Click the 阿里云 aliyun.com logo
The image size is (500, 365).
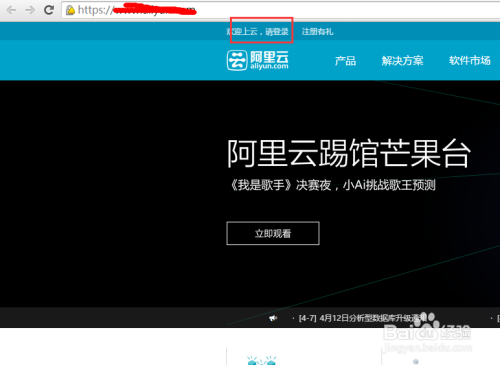pos(258,60)
